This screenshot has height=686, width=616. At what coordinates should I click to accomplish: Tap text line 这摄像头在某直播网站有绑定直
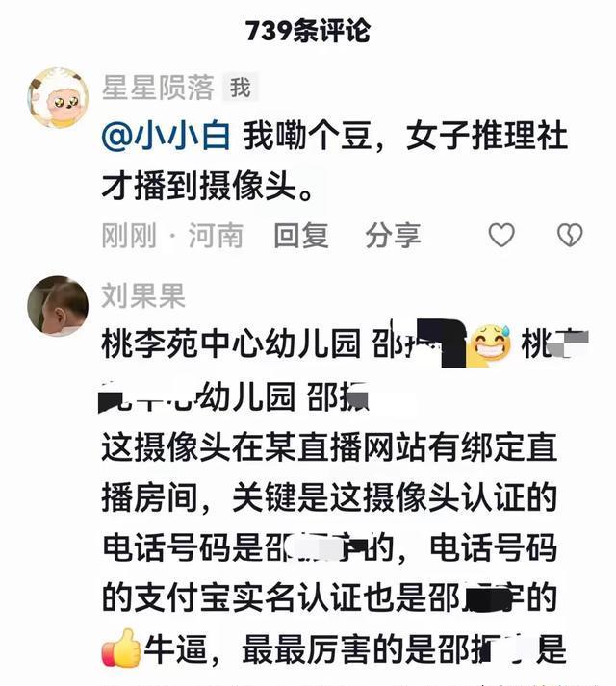(x=329, y=447)
